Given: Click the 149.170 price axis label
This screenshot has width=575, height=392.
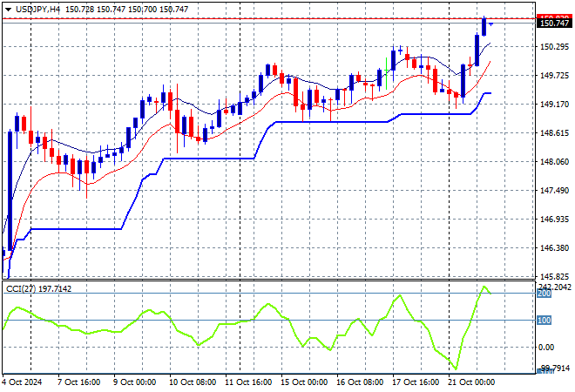Looking at the screenshot, I should coord(555,105).
